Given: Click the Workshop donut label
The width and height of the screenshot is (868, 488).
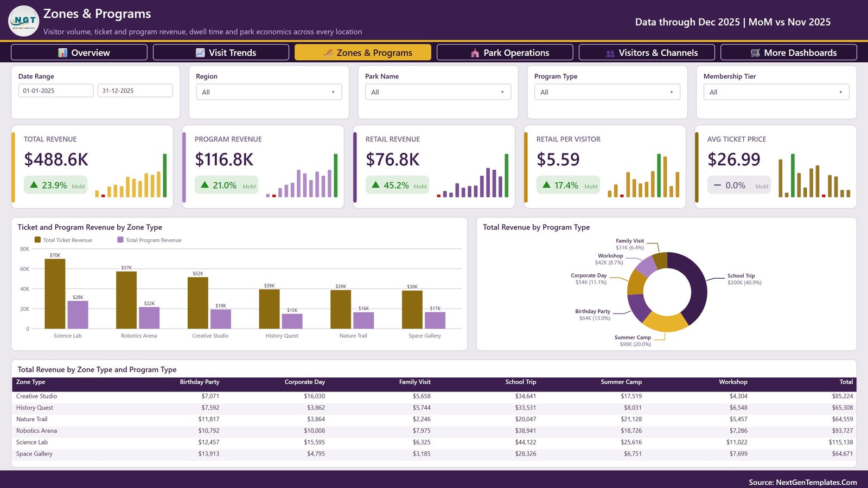Looking at the screenshot, I should (609, 259).
